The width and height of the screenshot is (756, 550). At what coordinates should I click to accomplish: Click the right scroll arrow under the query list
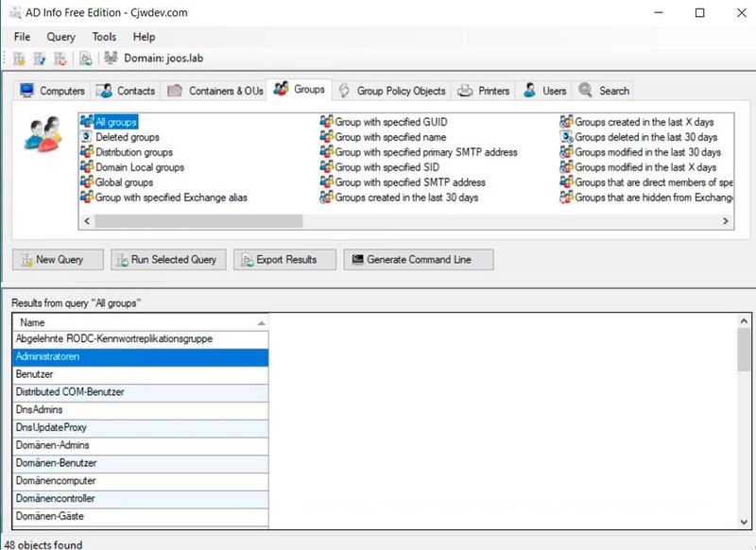coord(726,220)
